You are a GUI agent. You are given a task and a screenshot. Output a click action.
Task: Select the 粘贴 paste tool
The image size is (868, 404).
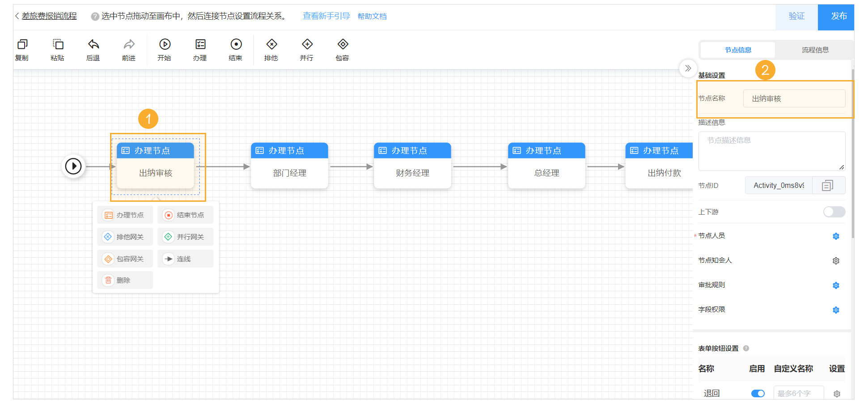pyautogui.click(x=58, y=49)
